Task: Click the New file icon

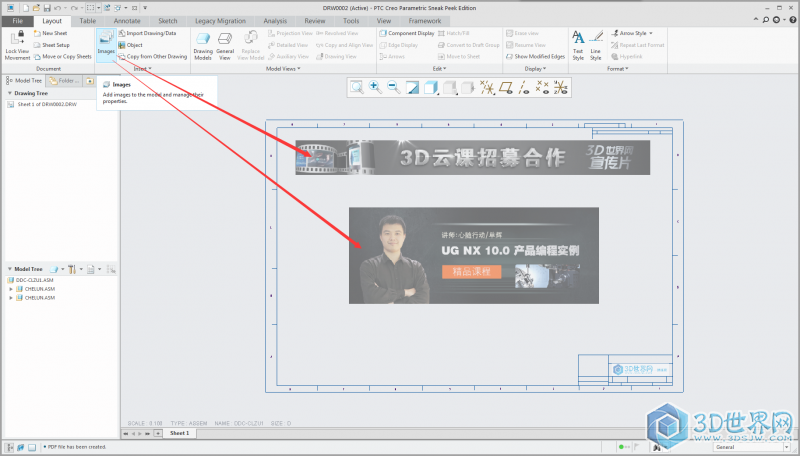Action: tap(26, 8)
